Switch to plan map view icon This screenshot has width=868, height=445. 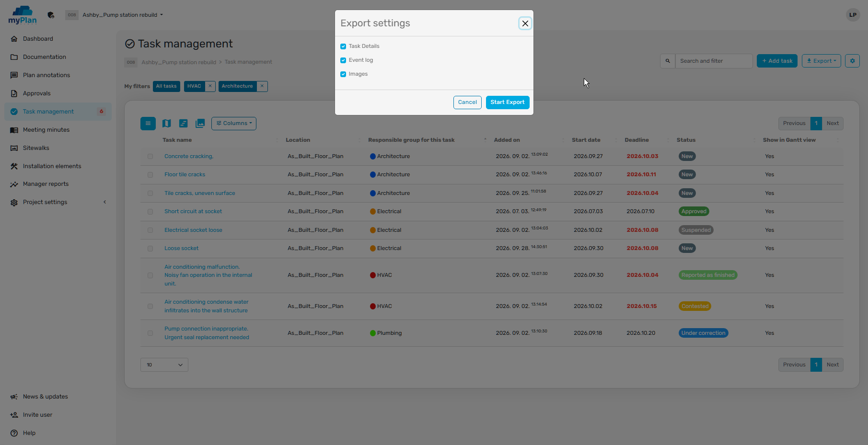click(166, 124)
